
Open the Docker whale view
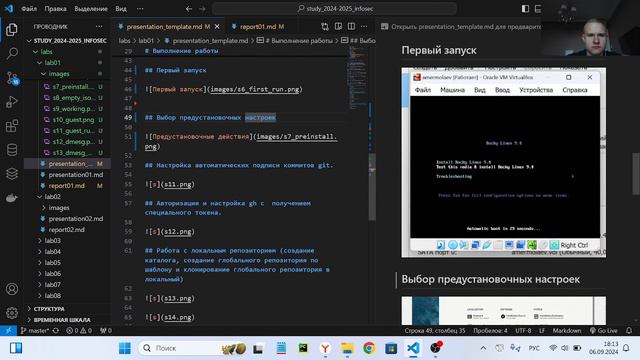pos(12,198)
